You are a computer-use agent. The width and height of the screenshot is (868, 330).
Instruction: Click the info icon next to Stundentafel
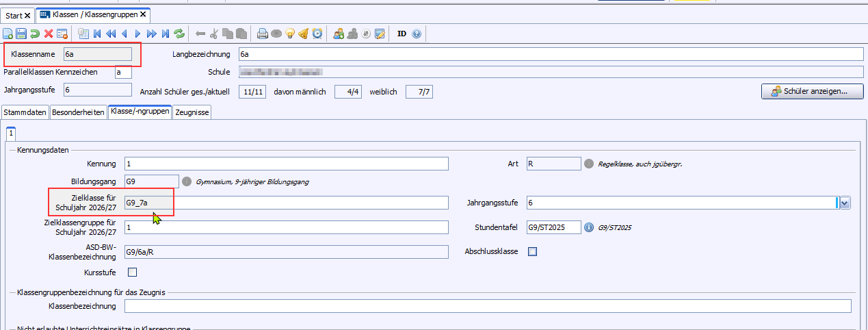(588, 227)
